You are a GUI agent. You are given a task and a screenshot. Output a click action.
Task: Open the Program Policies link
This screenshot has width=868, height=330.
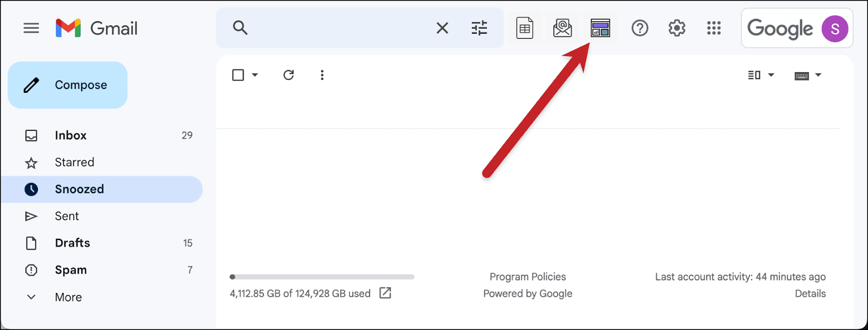point(528,277)
